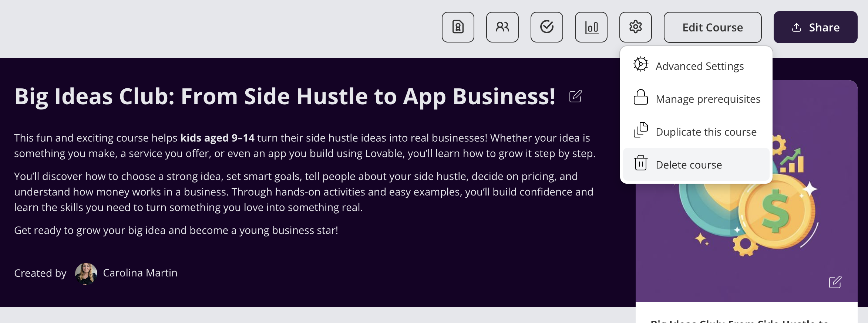Open the bar chart analytics icon
The image size is (868, 323).
(591, 27)
